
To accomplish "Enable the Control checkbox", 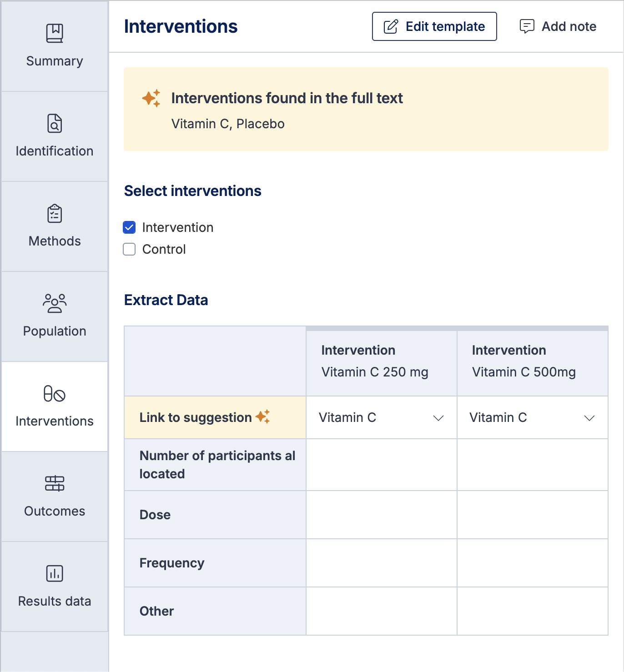I will tap(130, 249).
